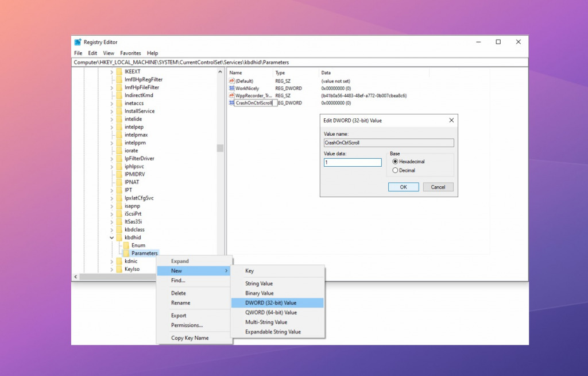Select the (Default) value icon
This screenshot has width=588, height=376.
tap(232, 80)
